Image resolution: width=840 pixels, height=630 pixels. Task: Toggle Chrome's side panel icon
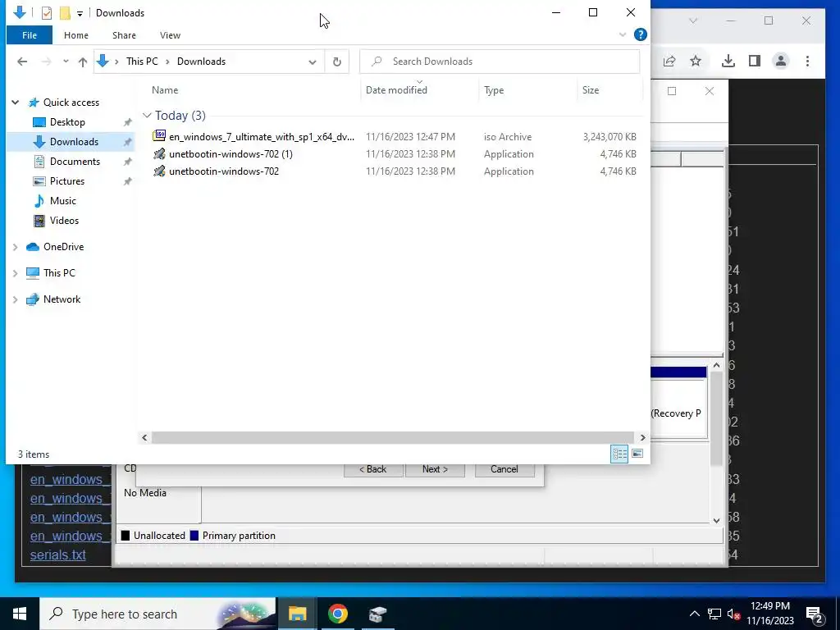[755, 61]
